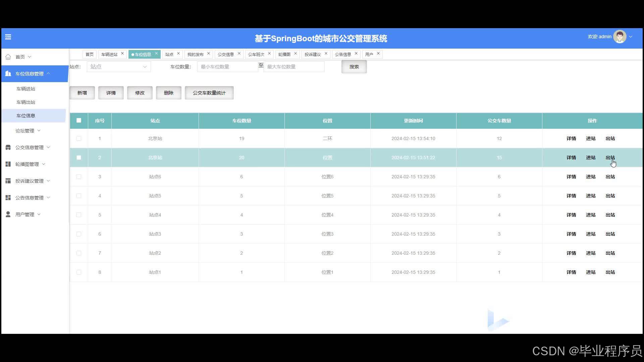Switch to the 公交信息 tab
644x362 pixels.
(x=225, y=54)
